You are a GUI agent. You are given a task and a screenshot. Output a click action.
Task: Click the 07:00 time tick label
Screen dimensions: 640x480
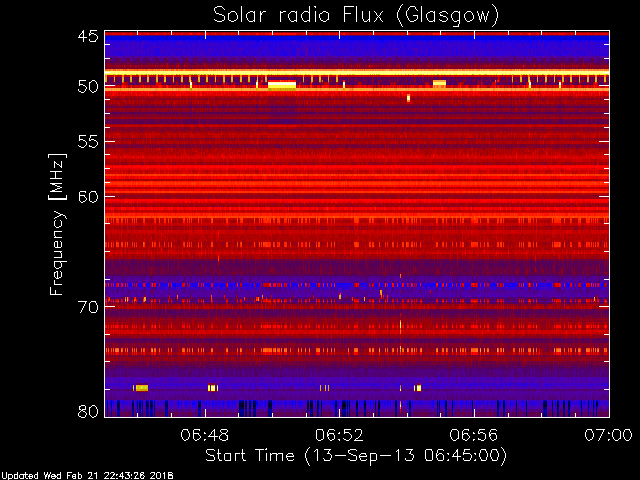(x=608, y=435)
